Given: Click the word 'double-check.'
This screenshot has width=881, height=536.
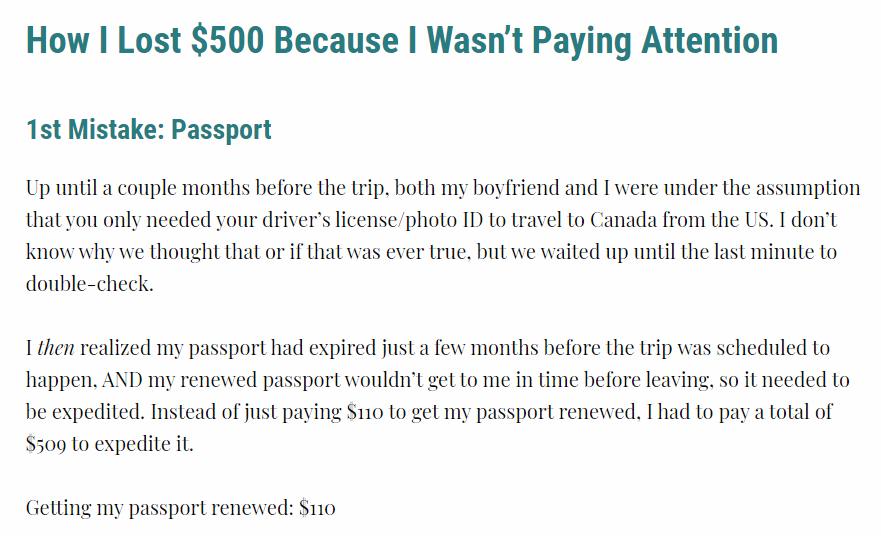Looking at the screenshot, I should click(x=89, y=284).
